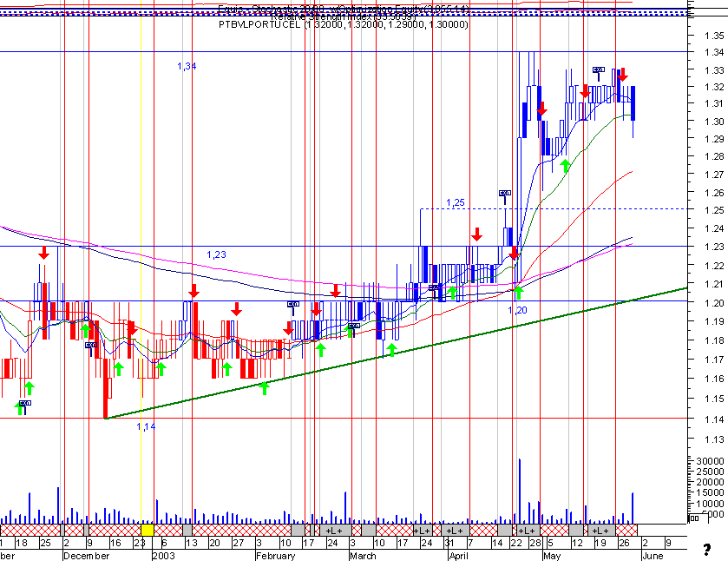
Task: Select the 1.27 price axis value
Action: point(714,175)
